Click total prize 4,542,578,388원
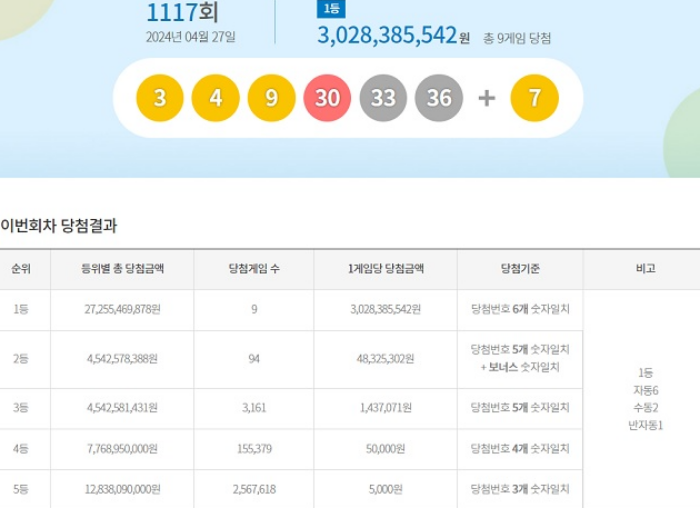 [x=122, y=359]
